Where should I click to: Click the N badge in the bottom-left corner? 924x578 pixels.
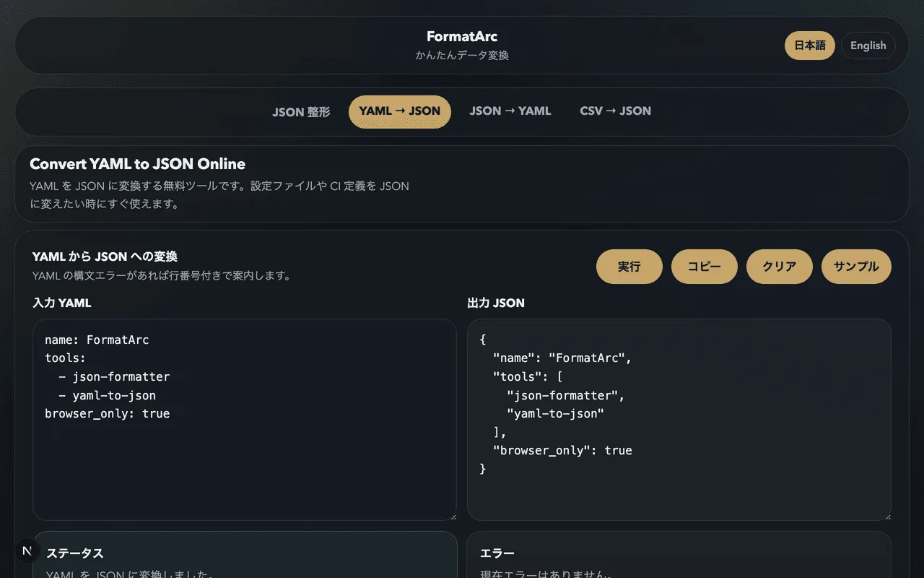(x=27, y=550)
